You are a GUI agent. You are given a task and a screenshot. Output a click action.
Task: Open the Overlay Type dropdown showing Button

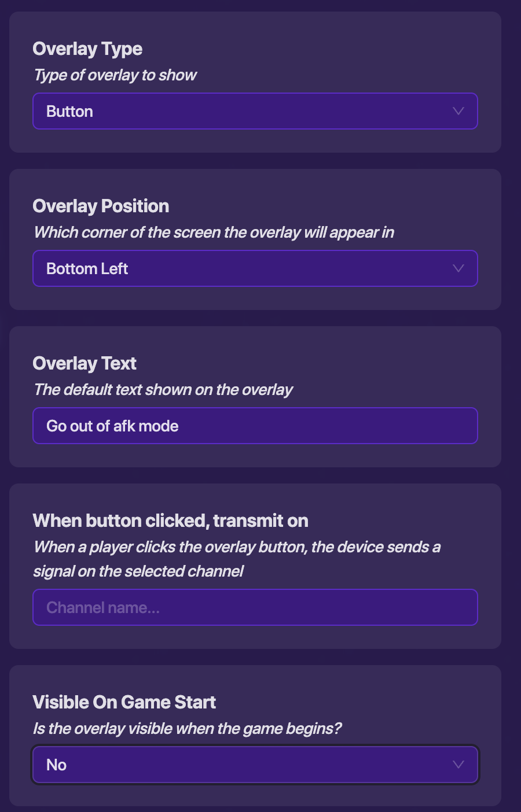click(255, 111)
